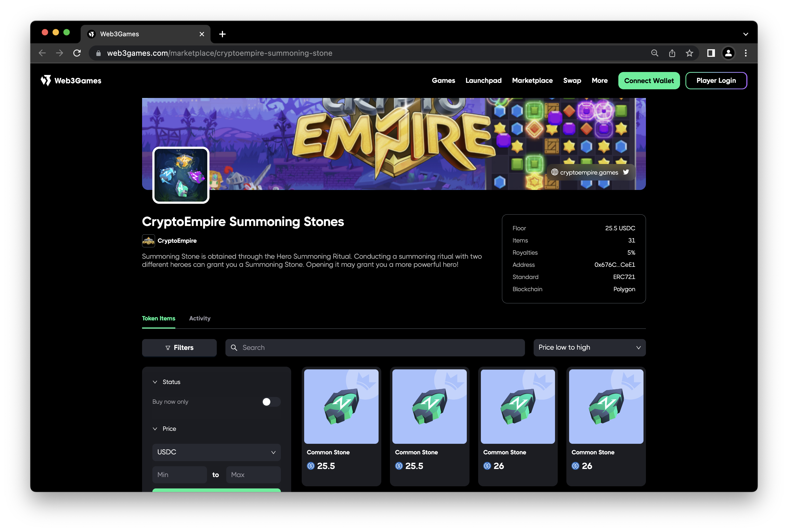Screen dimensions: 788x532
Task: Click the browser forward arrow
Action: 59,53
